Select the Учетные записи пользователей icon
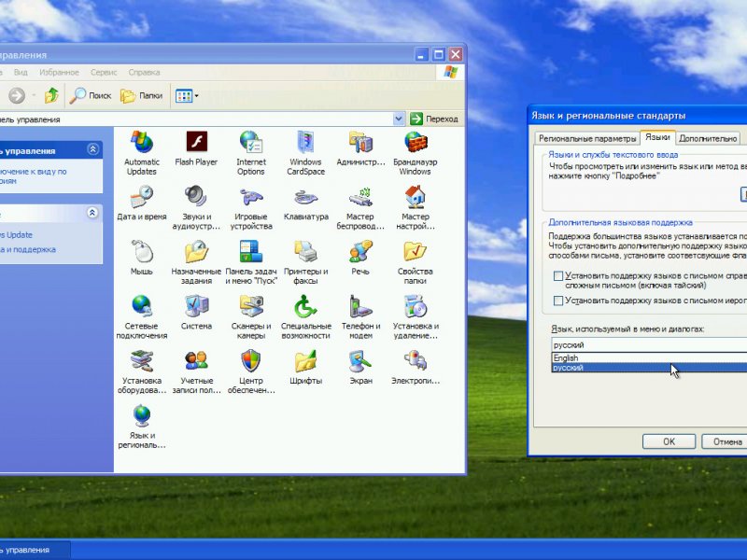The height and width of the screenshot is (560, 747). tap(196, 371)
